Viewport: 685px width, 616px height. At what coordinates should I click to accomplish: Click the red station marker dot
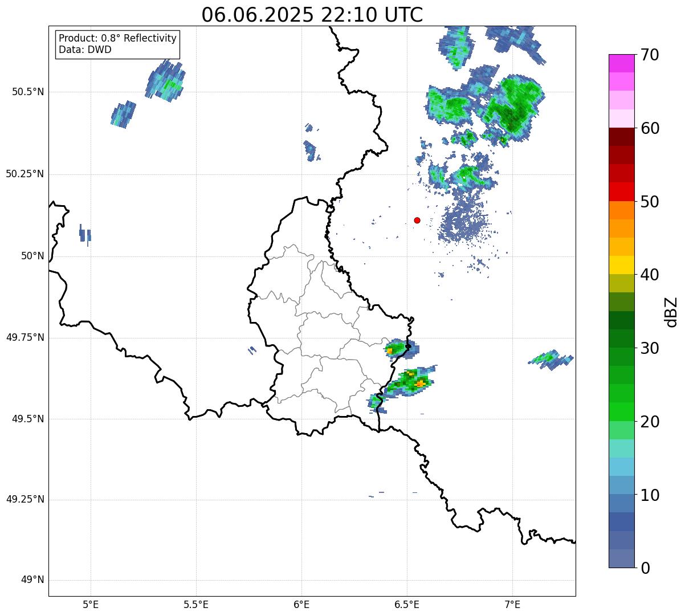point(417,220)
